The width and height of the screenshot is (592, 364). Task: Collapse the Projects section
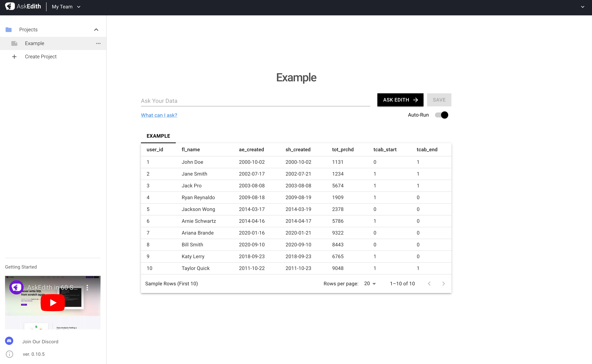tap(96, 29)
